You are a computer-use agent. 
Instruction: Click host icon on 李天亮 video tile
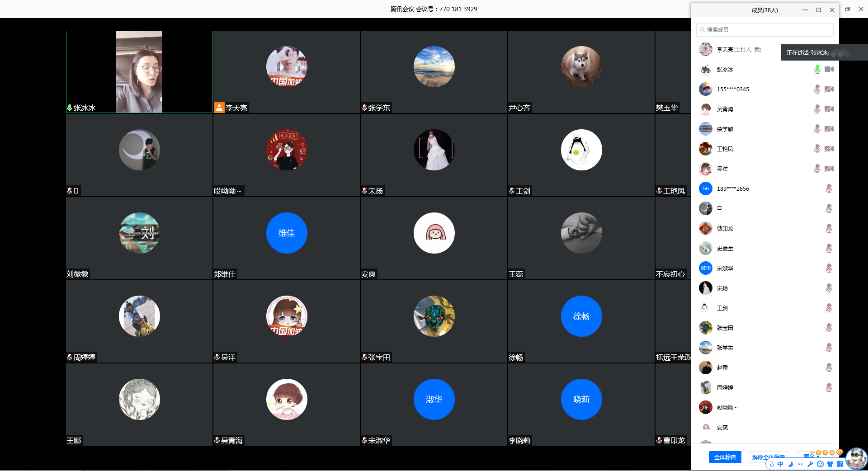219,108
